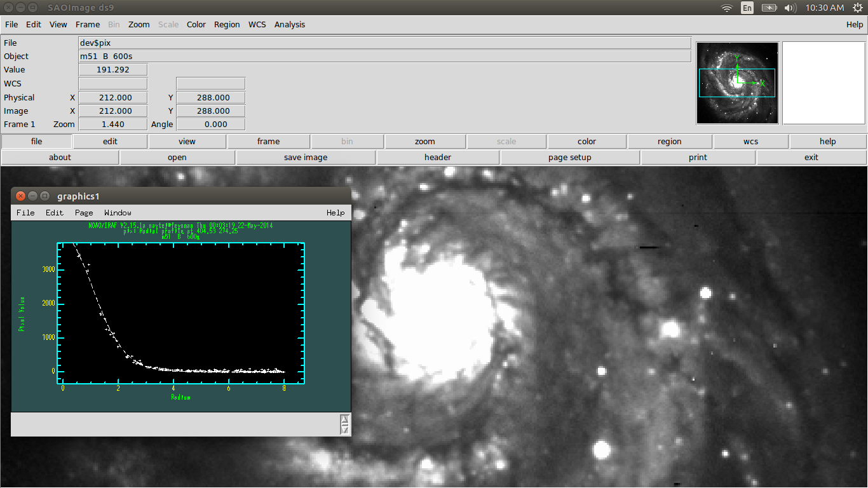This screenshot has width=868, height=488.
Task: Click the graphics1 status text area
Action: click(175, 424)
